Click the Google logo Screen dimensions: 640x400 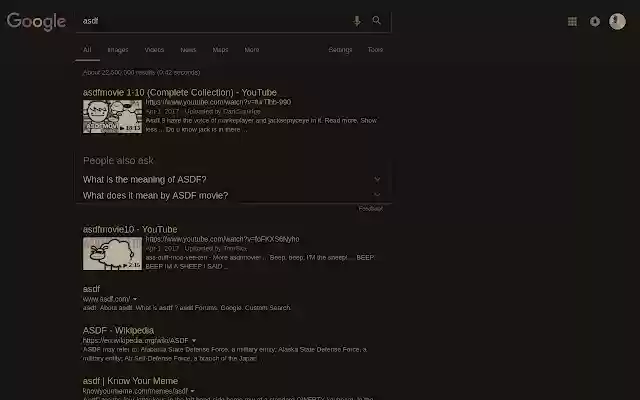(36, 22)
